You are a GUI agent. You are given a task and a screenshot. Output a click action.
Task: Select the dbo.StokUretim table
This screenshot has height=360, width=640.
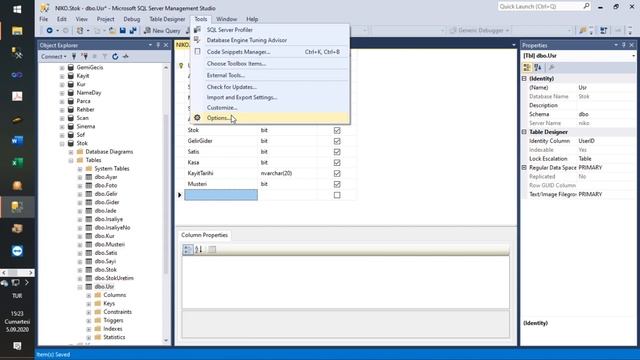(114, 278)
